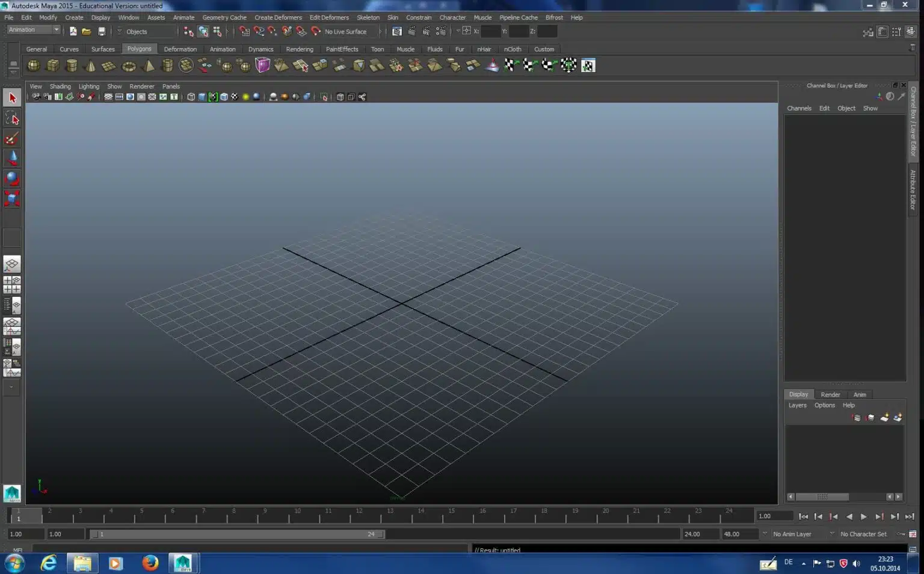Click the time range slider bar

click(237, 534)
